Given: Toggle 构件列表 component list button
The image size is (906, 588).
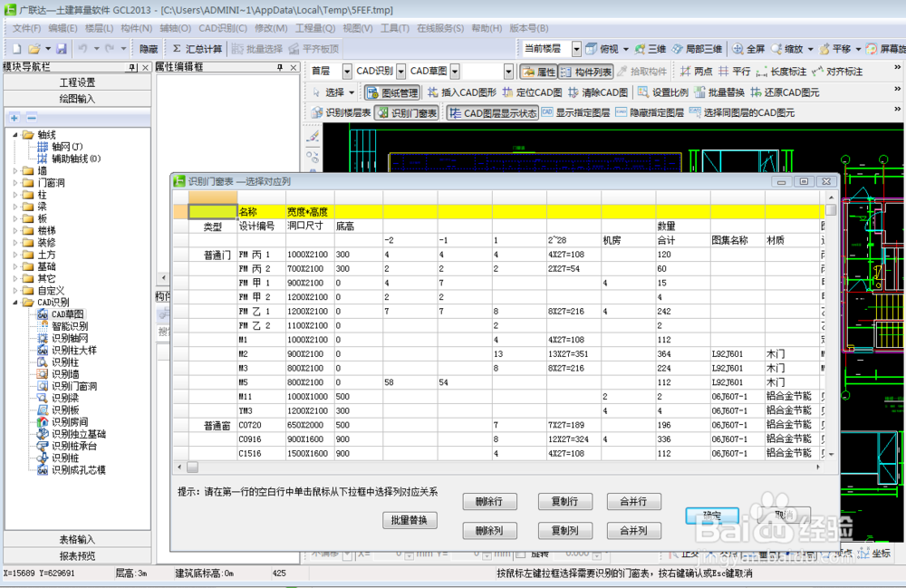Looking at the screenshot, I should [586, 72].
